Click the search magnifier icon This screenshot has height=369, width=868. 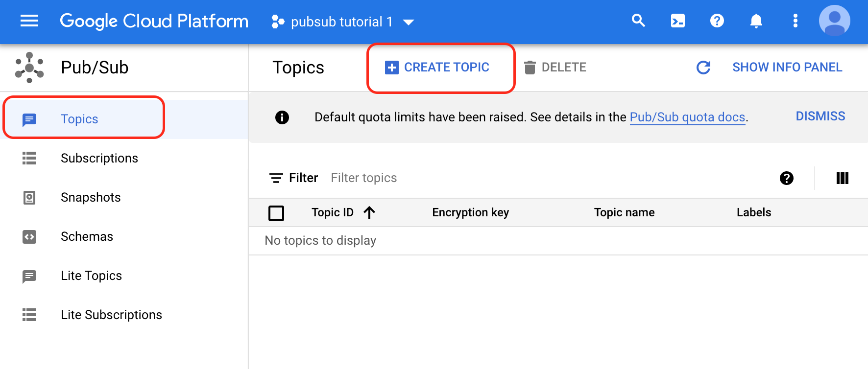pos(638,21)
